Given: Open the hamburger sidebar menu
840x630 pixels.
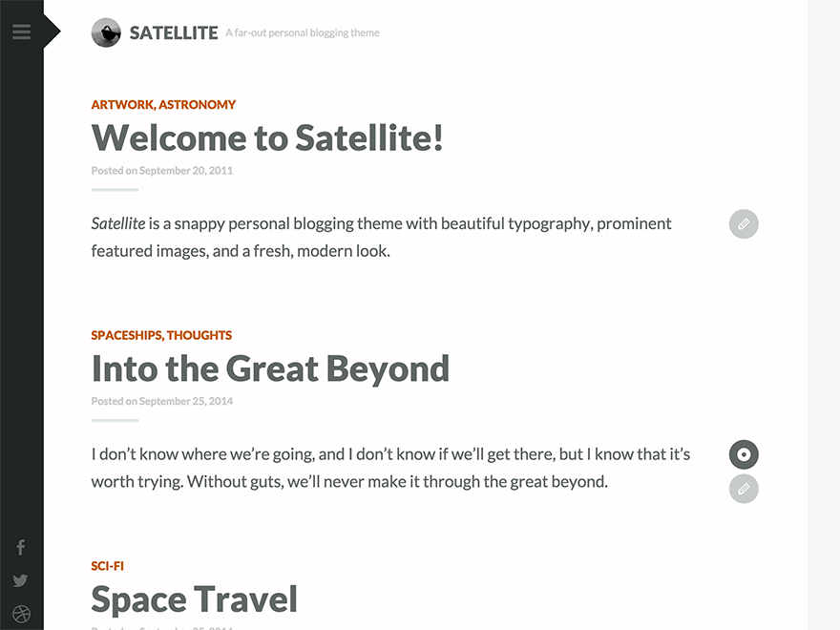Looking at the screenshot, I should coord(21,31).
